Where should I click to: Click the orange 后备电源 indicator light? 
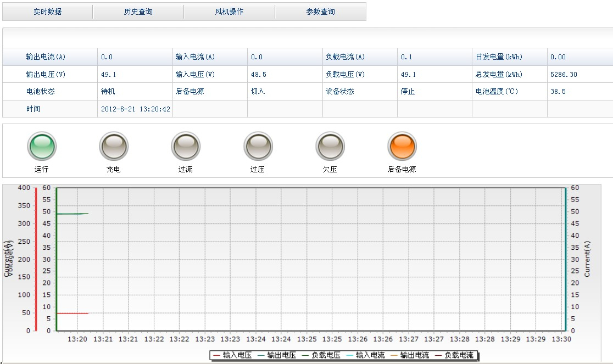[x=402, y=147]
